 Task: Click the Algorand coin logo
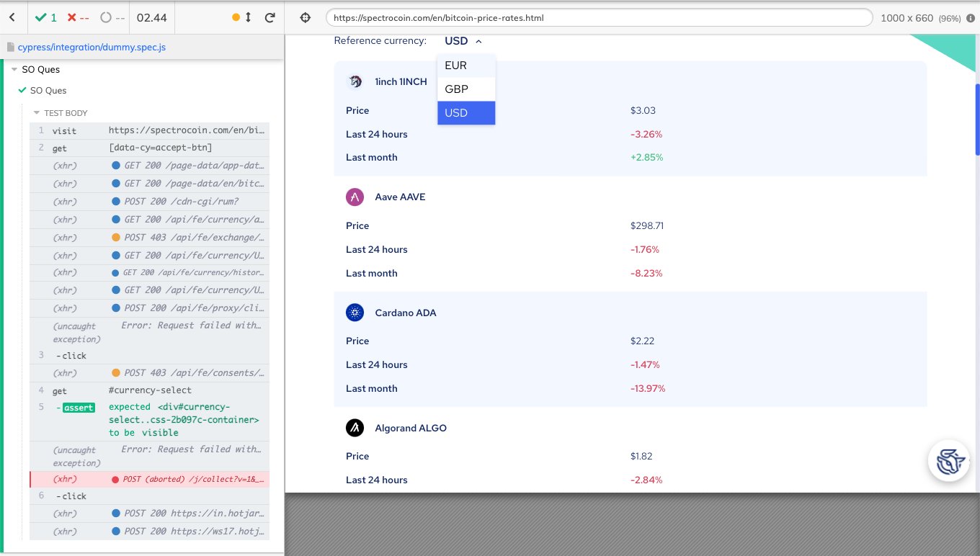pyautogui.click(x=355, y=428)
